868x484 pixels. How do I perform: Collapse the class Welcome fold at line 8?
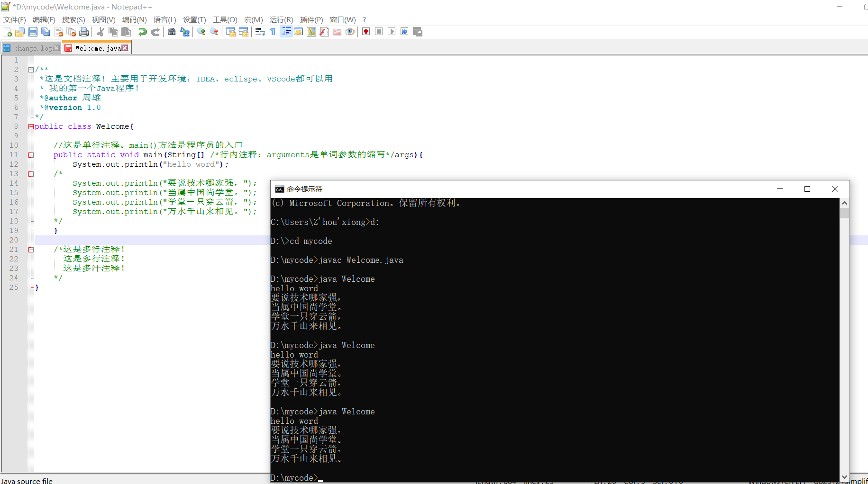[31, 126]
